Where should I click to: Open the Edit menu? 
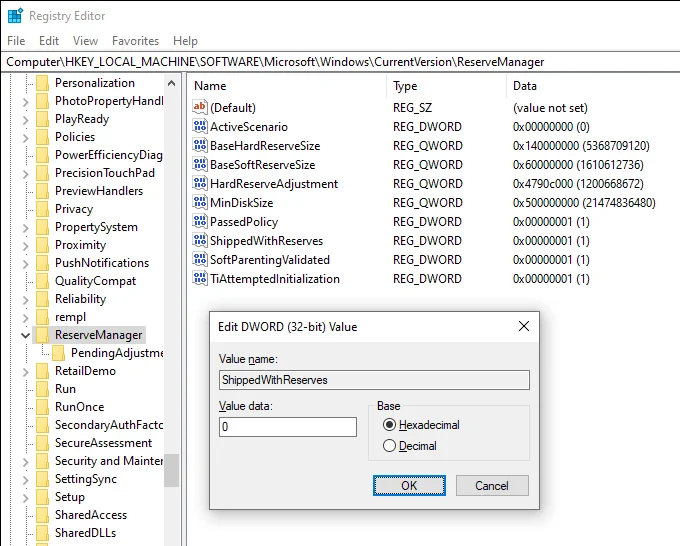[49, 41]
